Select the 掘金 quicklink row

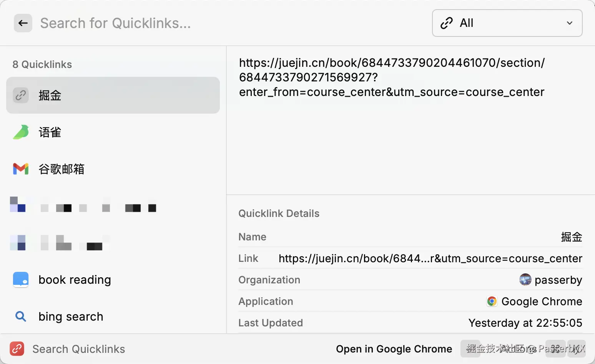click(x=113, y=95)
